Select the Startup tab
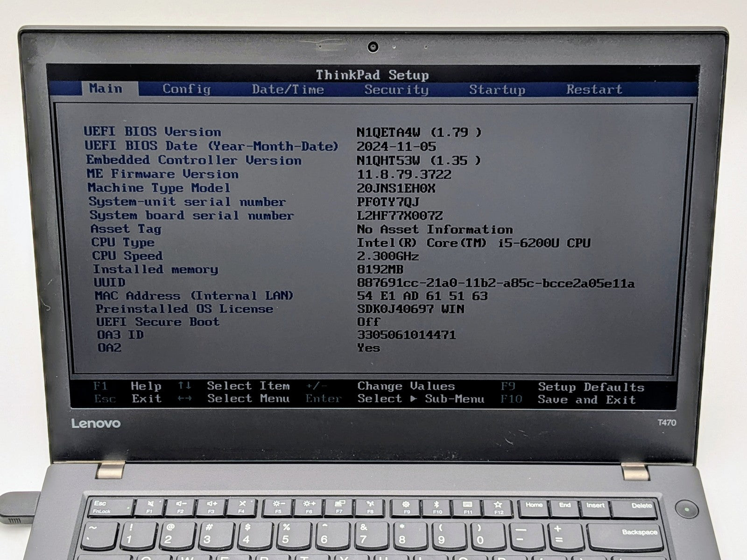The height and width of the screenshot is (560, 747). [497, 90]
